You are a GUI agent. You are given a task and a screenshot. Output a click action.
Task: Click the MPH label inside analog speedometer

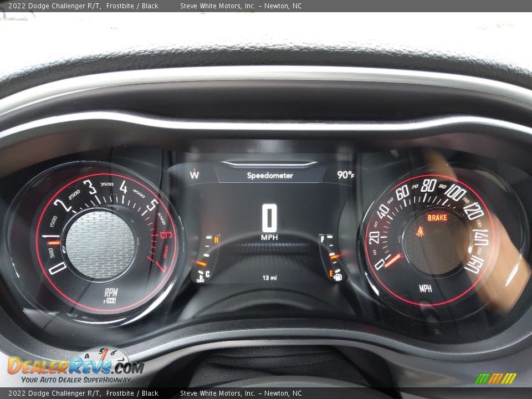coord(426,288)
